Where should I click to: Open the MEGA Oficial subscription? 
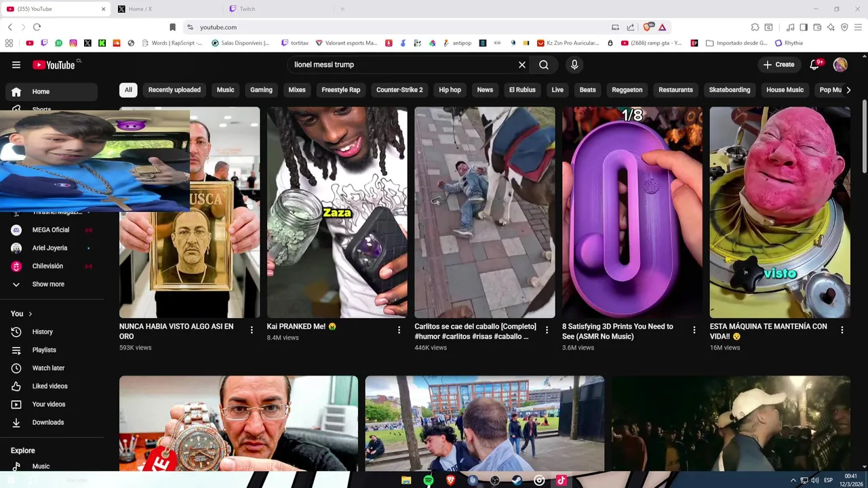click(x=52, y=230)
